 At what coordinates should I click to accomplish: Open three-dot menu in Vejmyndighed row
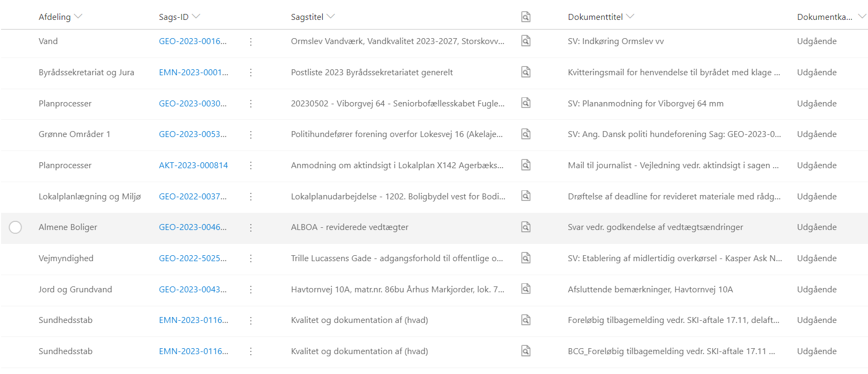[251, 258]
